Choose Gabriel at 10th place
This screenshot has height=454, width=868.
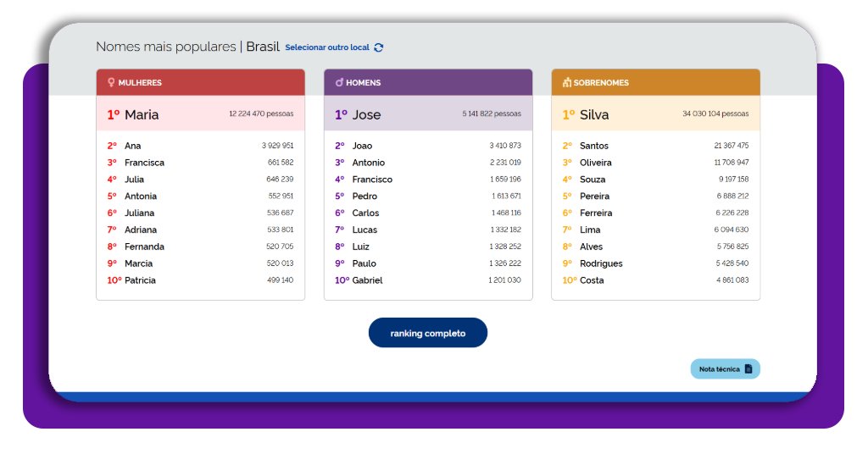(368, 280)
